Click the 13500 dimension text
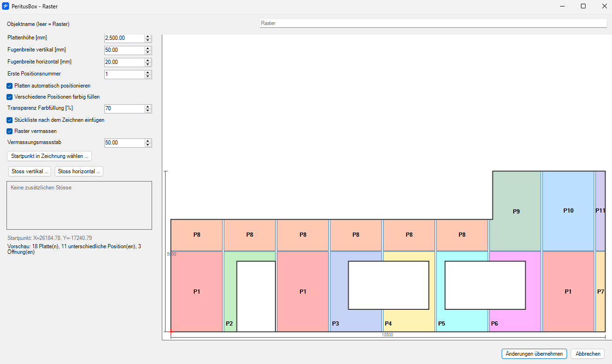The height and width of the screenshot is (364, 612). point(387,335)
